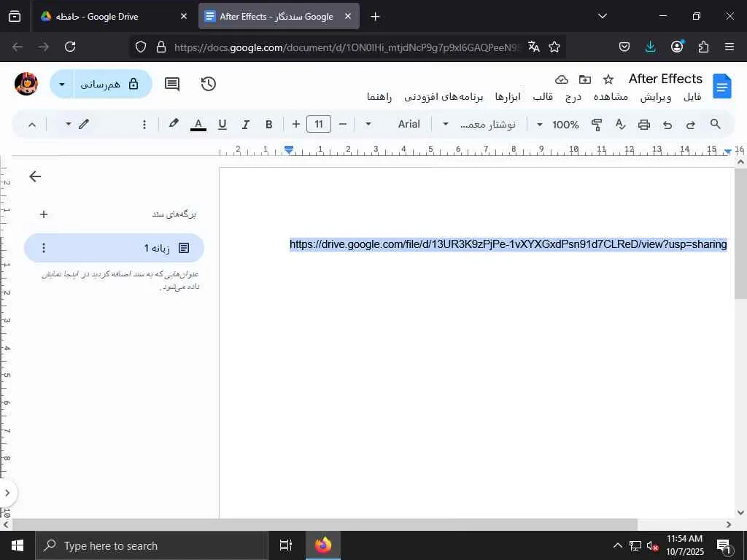This screenshot has width=747, height=560.
Task: Click the Firefox address bar URL
Action: click(x=348, y=47)
